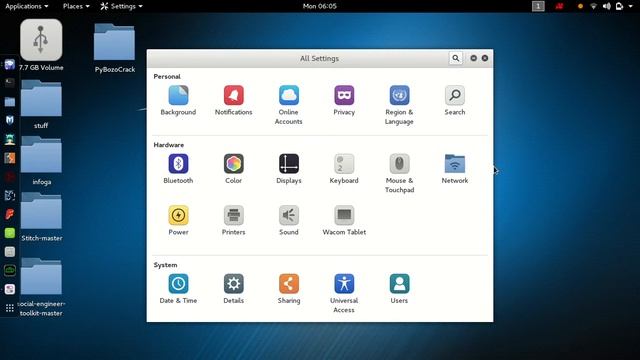Open Online Accounts panel

tap(289, 105)
